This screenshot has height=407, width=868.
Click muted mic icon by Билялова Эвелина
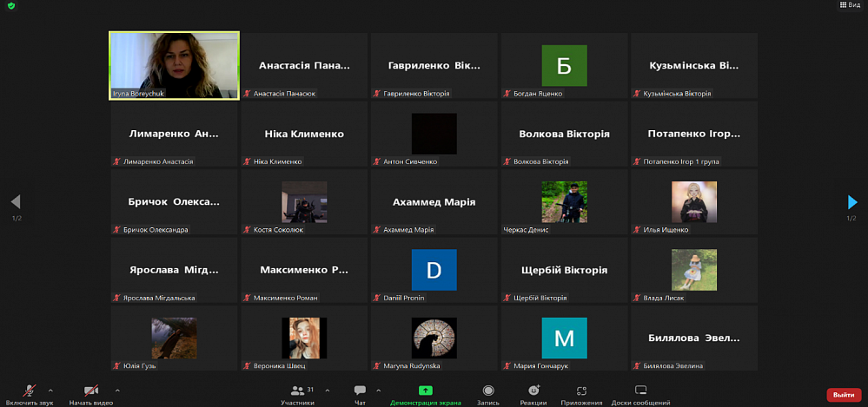click(637, 365)
